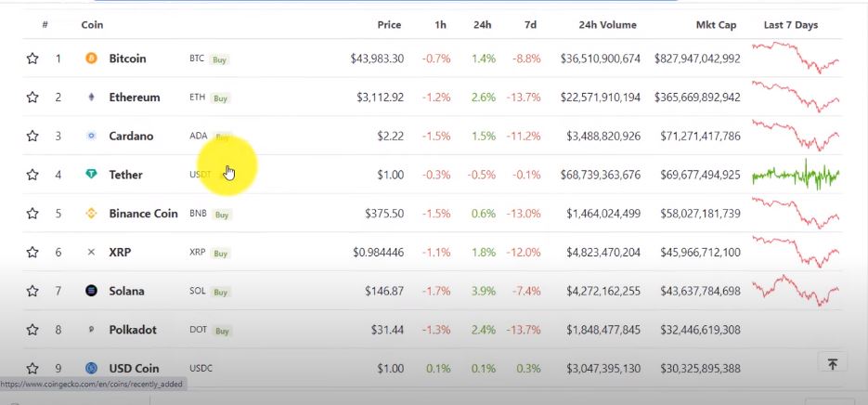
Task: Sort by the 24h Volume header
Action: click(608, 25)
